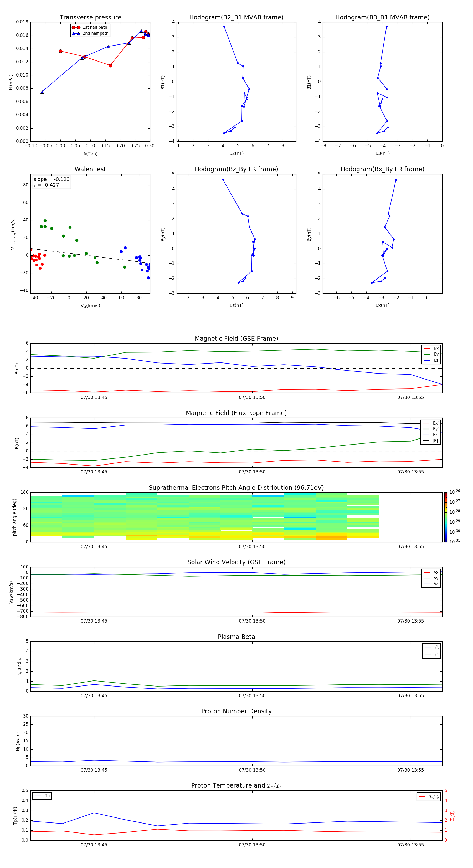Viewport: 473px width, 868px height.
Task: Click the "B3(nT)" x-axis label
Action: pyautogui.click(x=382, y=154)
